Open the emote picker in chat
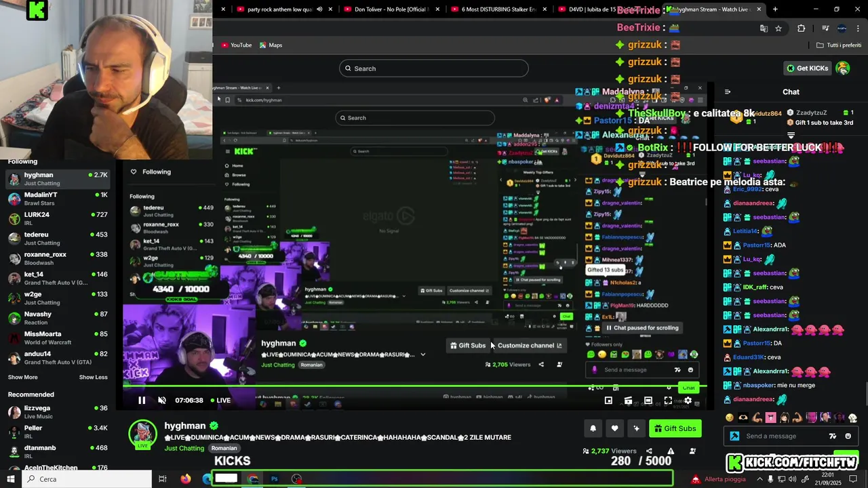 (848, 436)
